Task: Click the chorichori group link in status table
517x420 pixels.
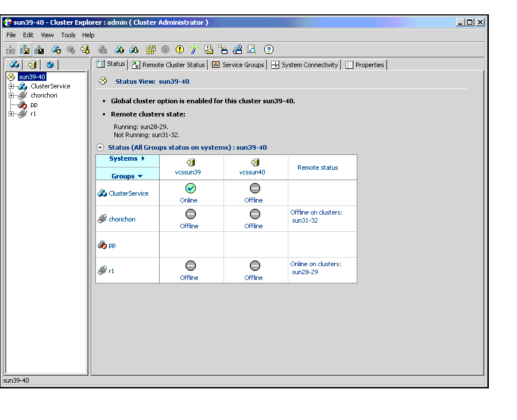Action: coord(122,219)
